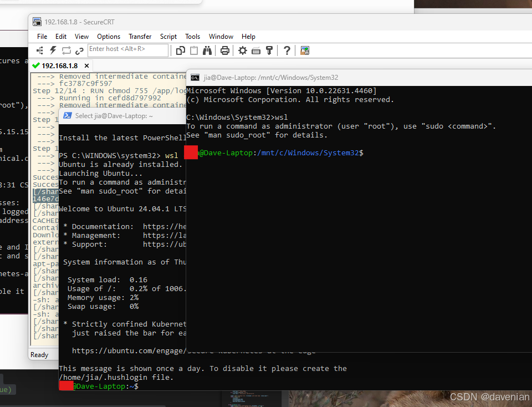
Task: Open Session Options via the gear icon
Action: tap(242, 50)
